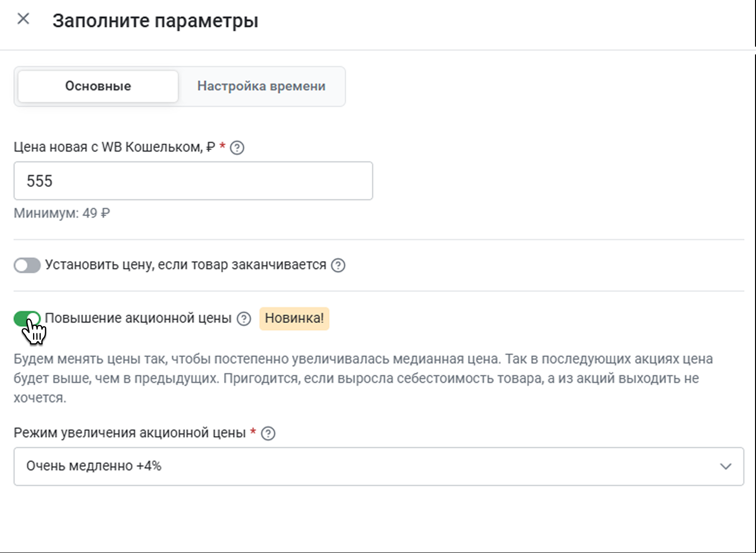Click the 'Минимум: 49 ₽' hint text
Image resolution: width=756 pixels, height=553 pixels.
pyautogui.click(x=62, y=213)
